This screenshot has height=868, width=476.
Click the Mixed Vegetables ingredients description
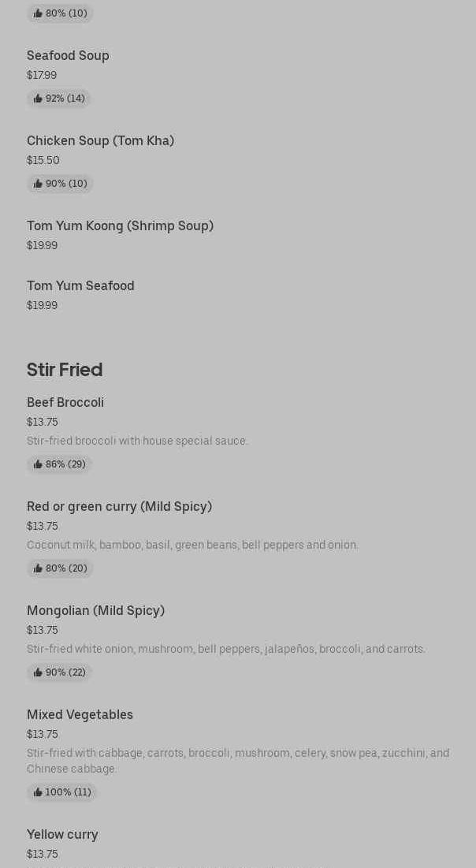(x=237, y=761)
